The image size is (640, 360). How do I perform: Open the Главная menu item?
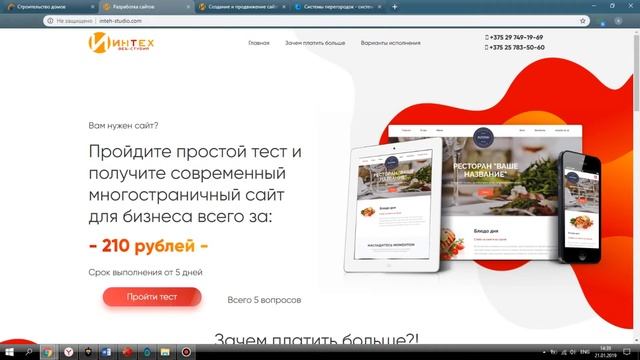(x=259, y=43)
